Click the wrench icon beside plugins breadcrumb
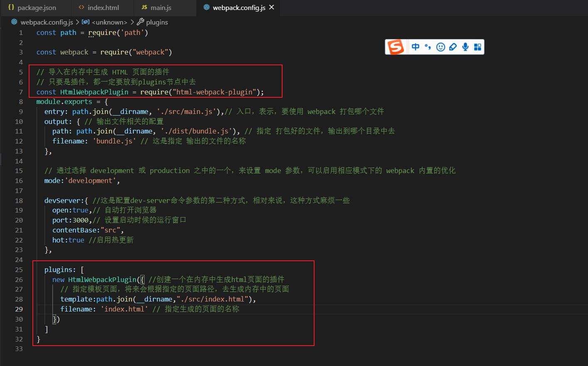Image resolution: width=588 pixels, height=366 pixels. (140, 22)
